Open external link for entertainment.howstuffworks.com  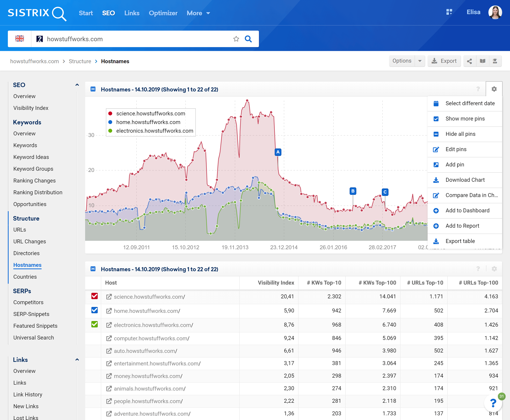(109, 363)
